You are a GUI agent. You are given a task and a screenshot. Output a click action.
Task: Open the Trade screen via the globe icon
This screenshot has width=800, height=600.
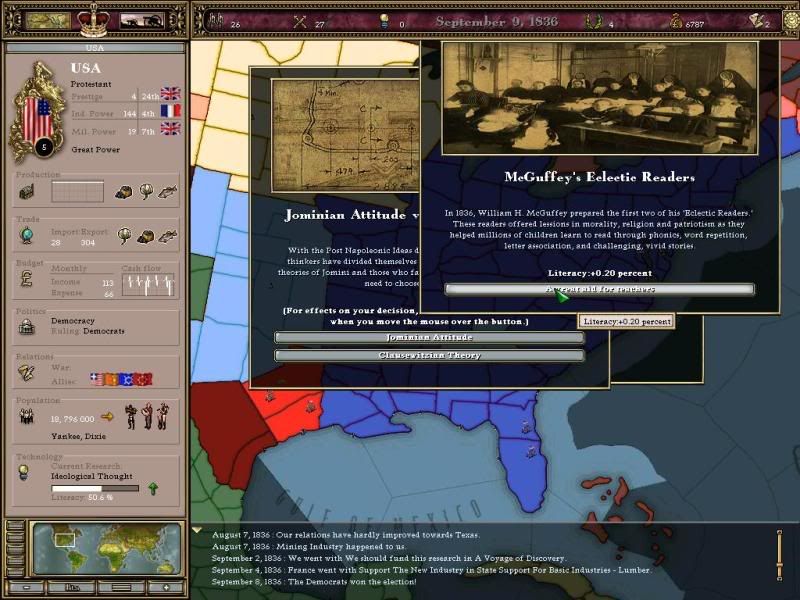pos(25,236)
